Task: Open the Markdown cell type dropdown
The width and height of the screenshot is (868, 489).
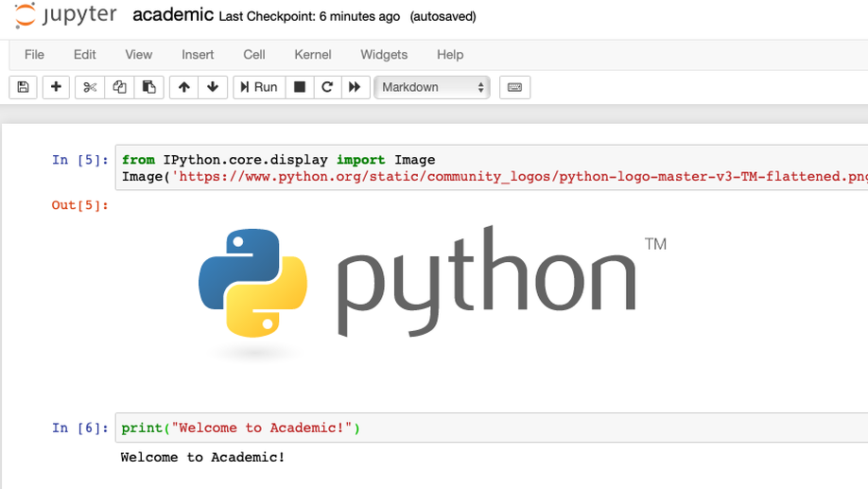Action: click(432, 87)
